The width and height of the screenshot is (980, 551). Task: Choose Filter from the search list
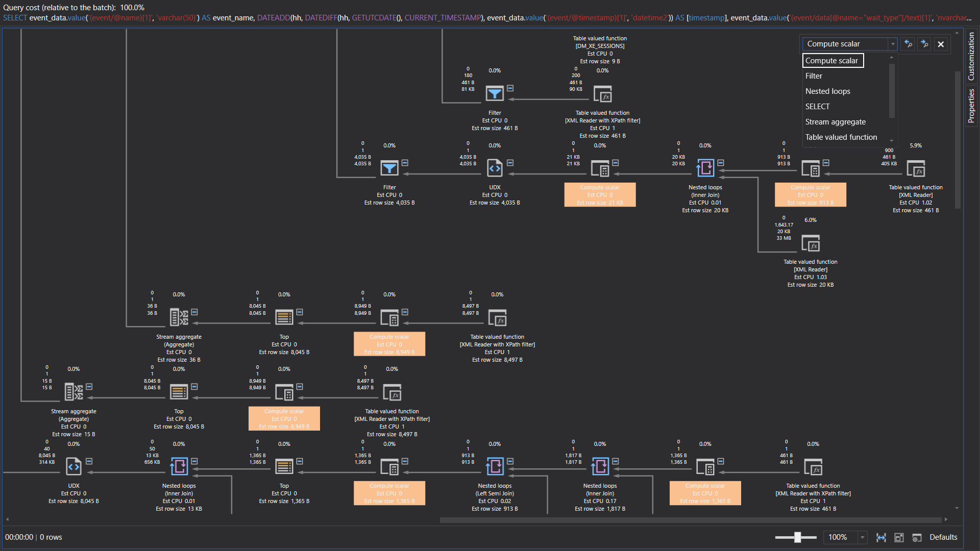coord(814,76)
